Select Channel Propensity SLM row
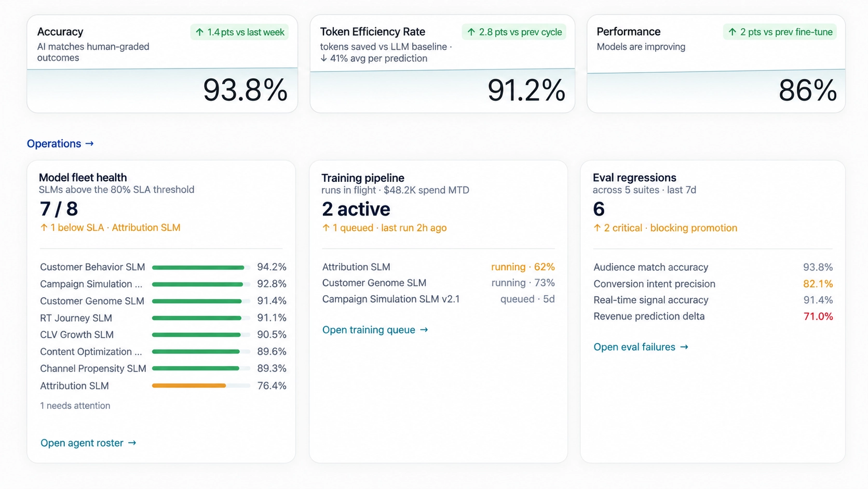This screenshot has width=868, height=489. click(x=163, y=368)
